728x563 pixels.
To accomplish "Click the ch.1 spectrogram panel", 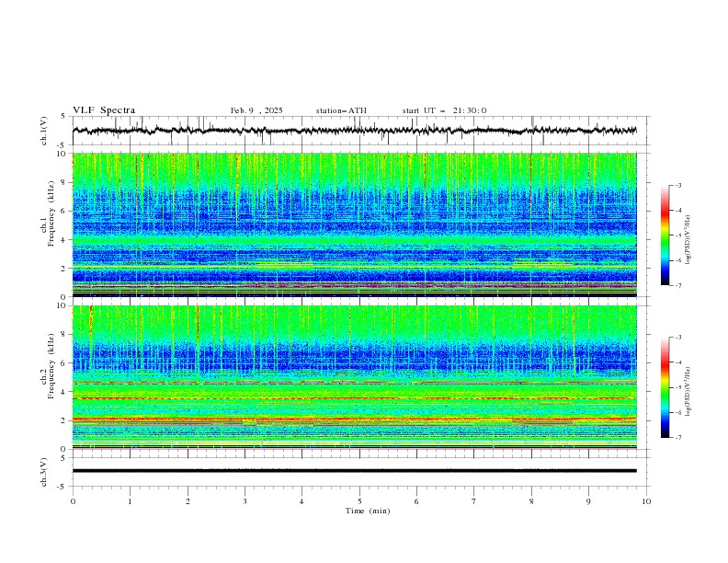I will click(354, 224).
